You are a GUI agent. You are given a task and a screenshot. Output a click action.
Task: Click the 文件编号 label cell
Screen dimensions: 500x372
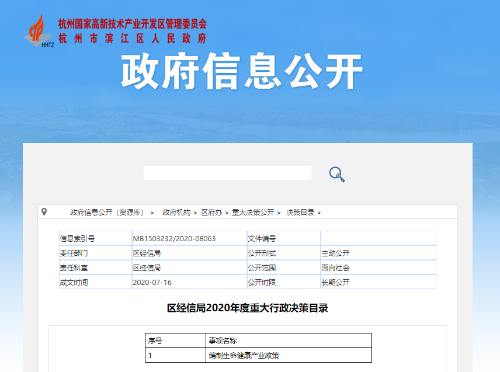pos(283,238)
